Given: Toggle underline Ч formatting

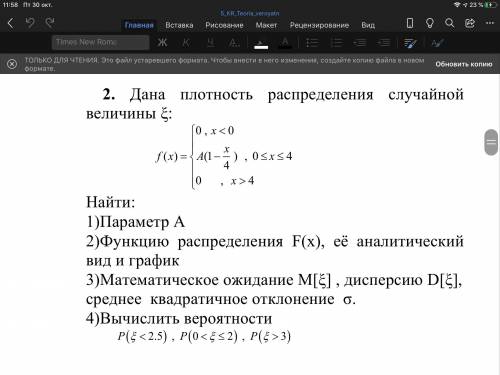Looking at the screenshot, I should coord(210,42).
